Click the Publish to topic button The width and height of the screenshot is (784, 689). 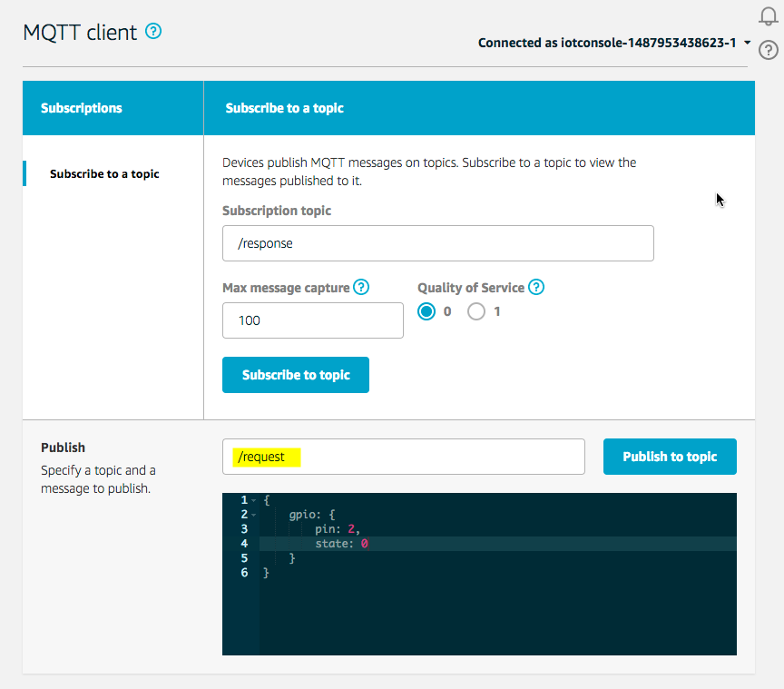pos(670,457)
